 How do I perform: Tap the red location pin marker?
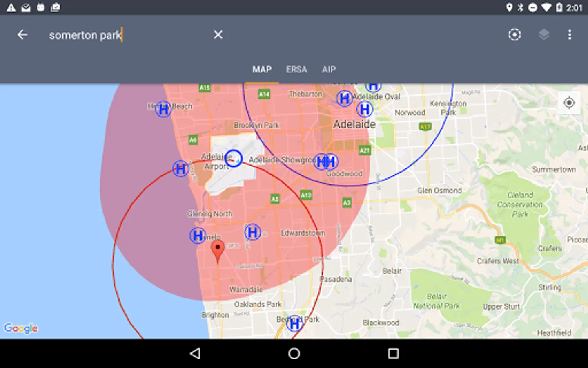pyautogui.click(x=218, y=251)
